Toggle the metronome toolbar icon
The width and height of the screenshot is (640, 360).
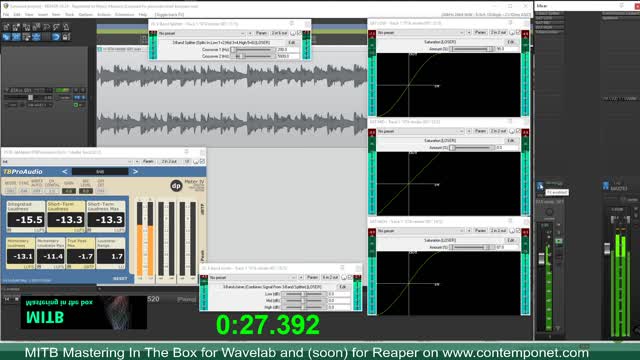[66, 27]
